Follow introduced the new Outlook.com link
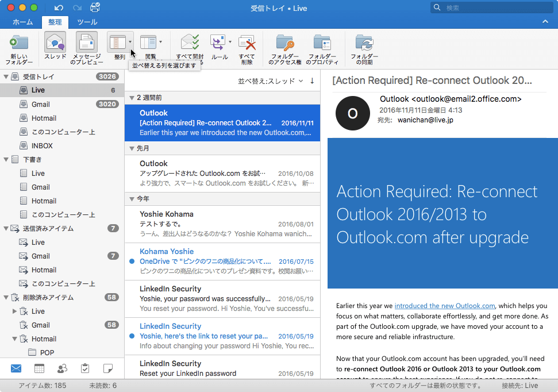 (444, 306)
